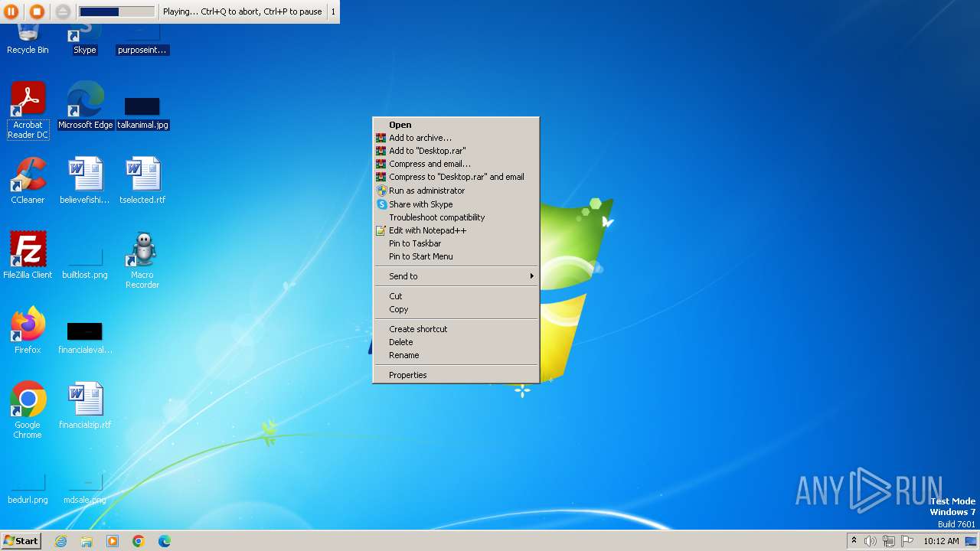Viewport: 980px width, 551px height.
Task: Select the Macro Recorder shortcut
Action: [x=142, y=260]
